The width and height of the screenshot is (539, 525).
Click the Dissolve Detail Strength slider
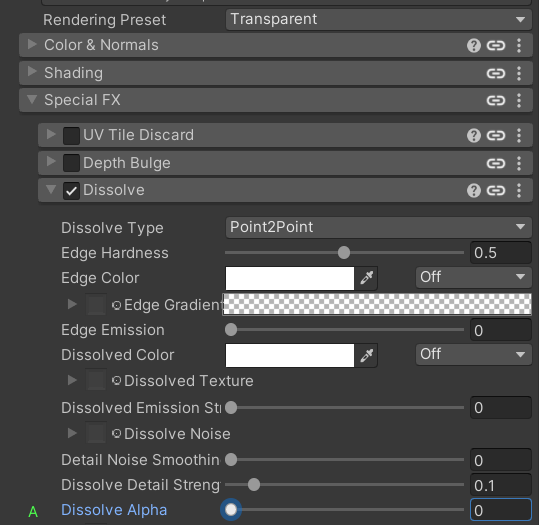(x=344, y=485)
